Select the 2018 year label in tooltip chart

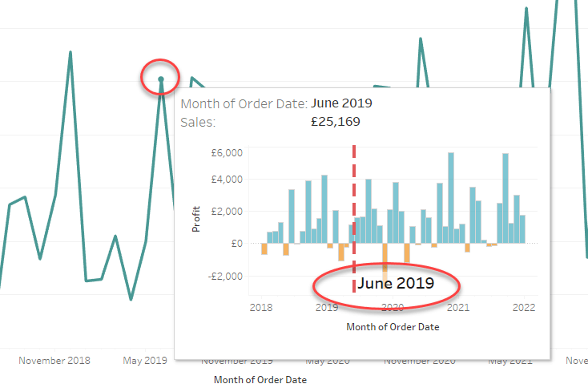point(260,307)
